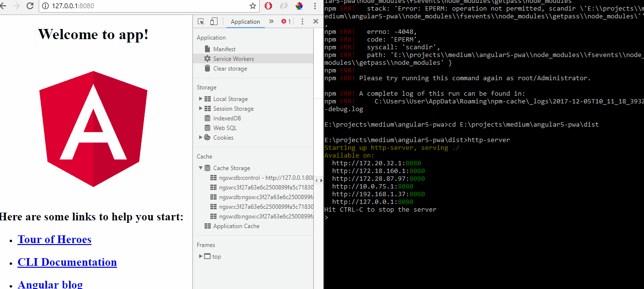The width and height of the screenshot is (644, 289).
Task: Open the CLI Documentation link
Action: (67, 262)
